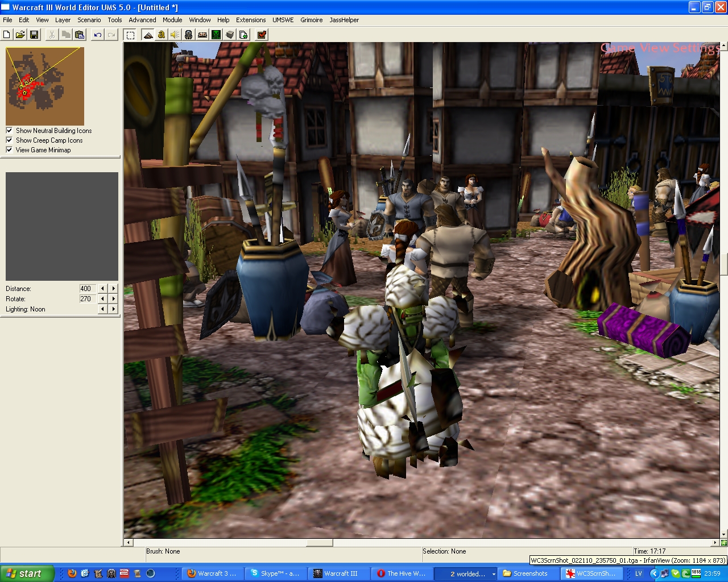
Task: Expand the '2 worlded...' taskbar group dropdown
Action: [494, 574]
